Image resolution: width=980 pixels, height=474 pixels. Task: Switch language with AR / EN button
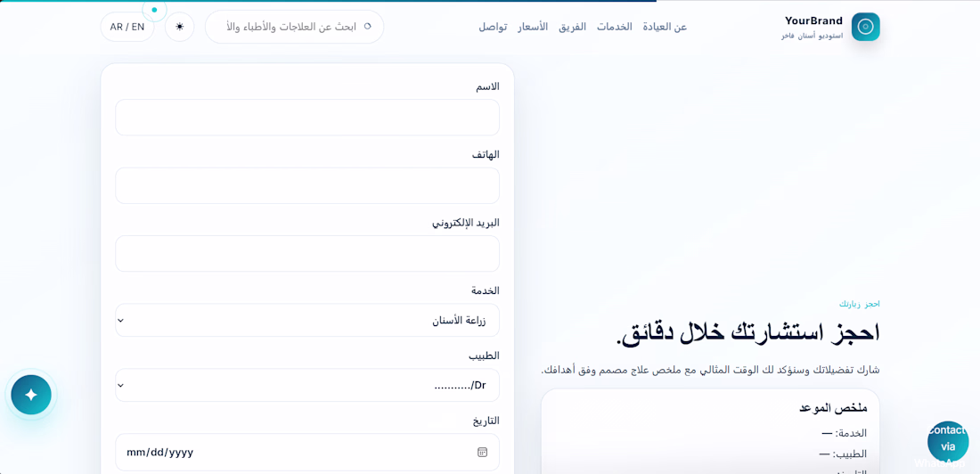click(x=127, y=27)
